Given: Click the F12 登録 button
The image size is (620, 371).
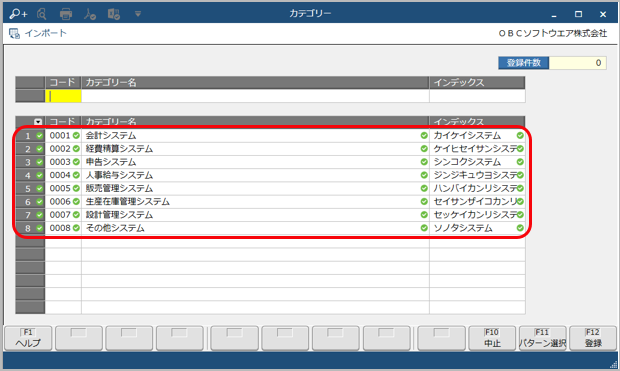Looking at the screenshot, I should tap(593, 338).
